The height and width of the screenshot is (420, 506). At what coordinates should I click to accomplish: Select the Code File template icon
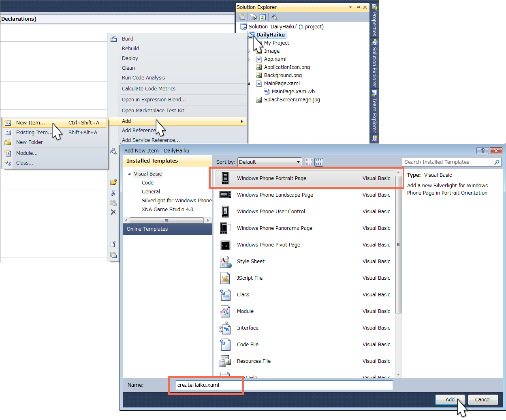tap(225, 345)
